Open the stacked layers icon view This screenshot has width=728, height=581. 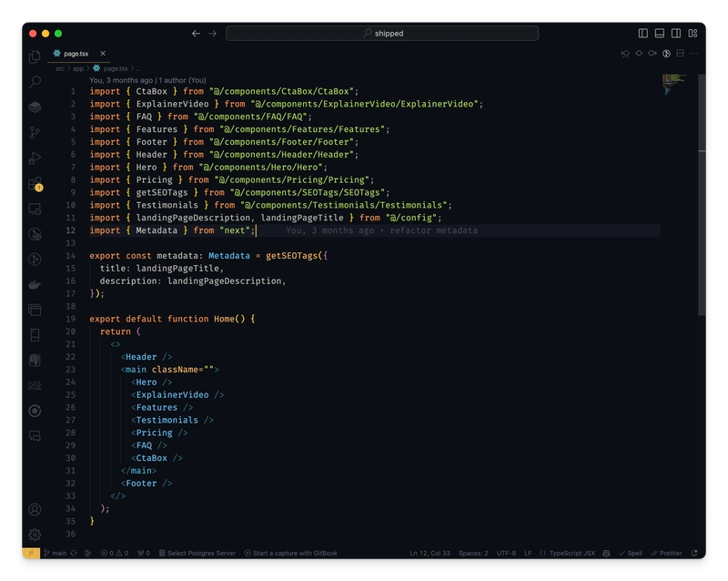35,107
